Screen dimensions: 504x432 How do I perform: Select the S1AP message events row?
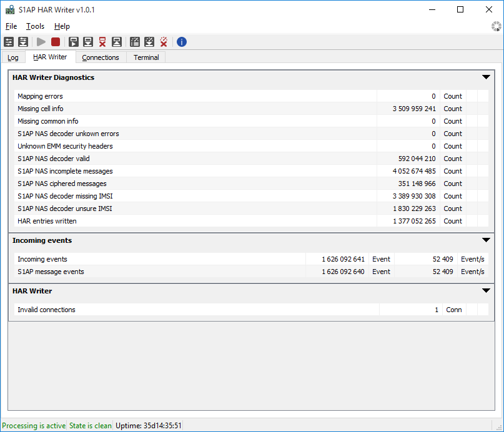coord(251,272)
